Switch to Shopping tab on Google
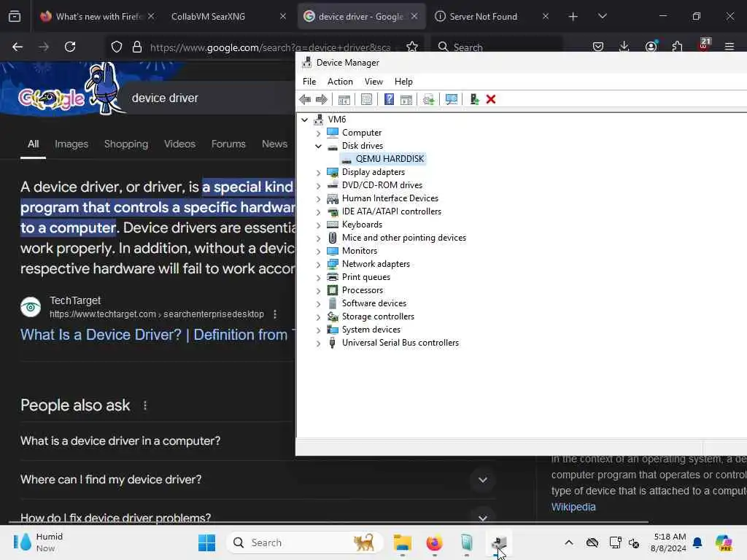This screenshot has height=560, width=747. tap(126, 144)
